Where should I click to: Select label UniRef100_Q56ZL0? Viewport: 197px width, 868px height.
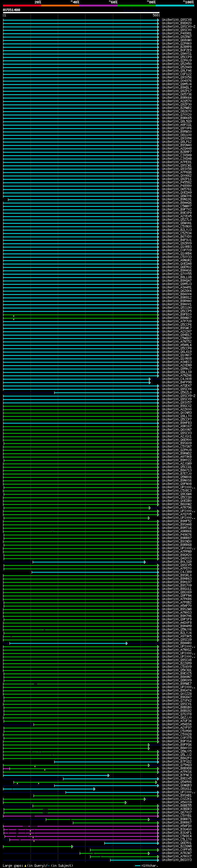pos(177,393)
